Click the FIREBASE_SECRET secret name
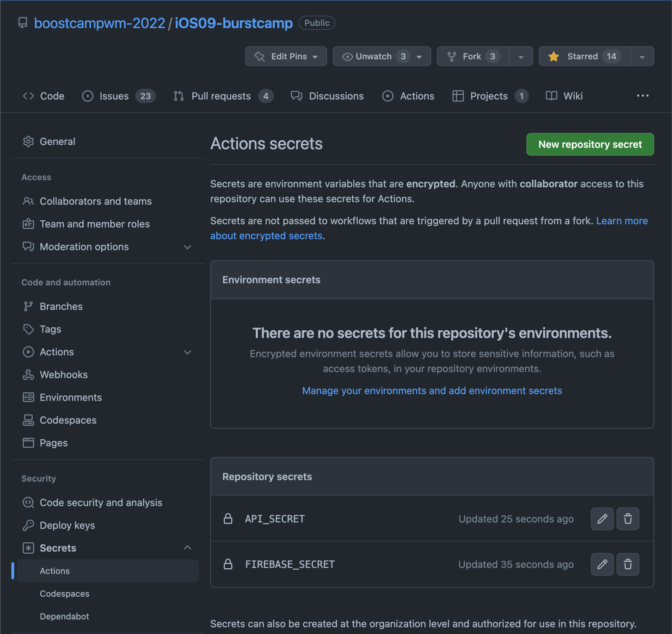Image resolution: width=672 pixels, height=634 pixels. click(x=290, y=564)
